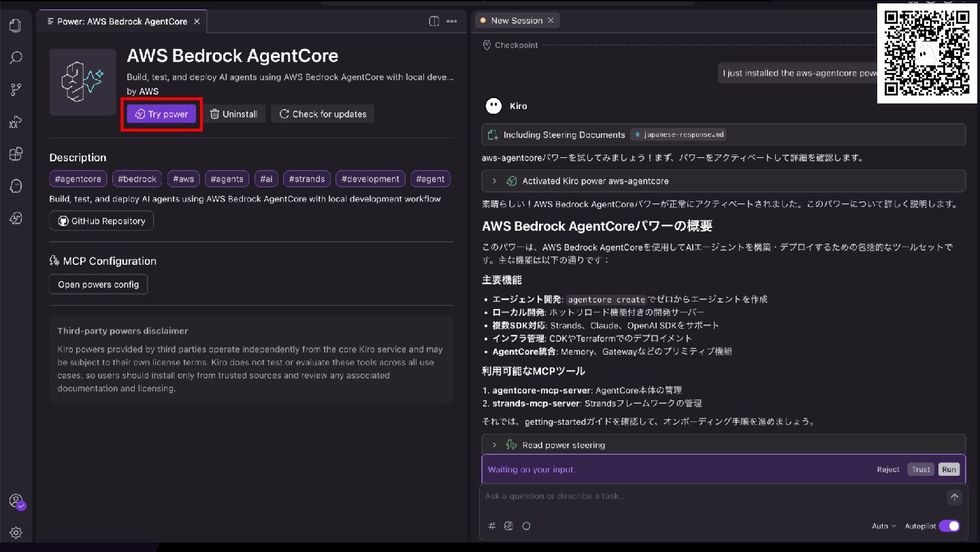
Task: Switch to the New Session tab
Action: (517, 20)
